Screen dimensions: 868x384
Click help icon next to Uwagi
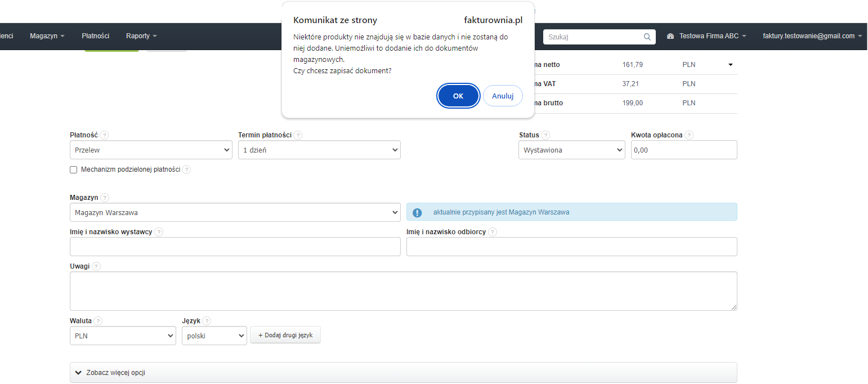tap(96, 267)
